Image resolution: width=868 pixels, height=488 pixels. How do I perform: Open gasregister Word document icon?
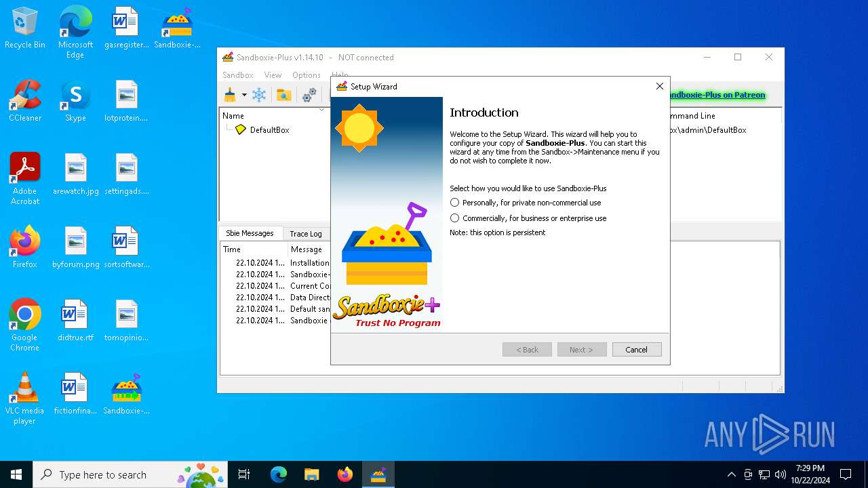click(x=126, y=28)
